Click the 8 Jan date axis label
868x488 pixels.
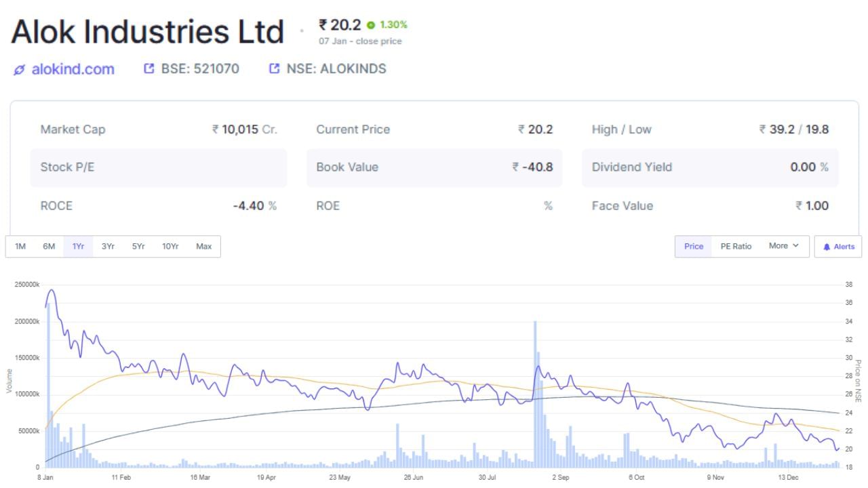[x=45, y=478]
